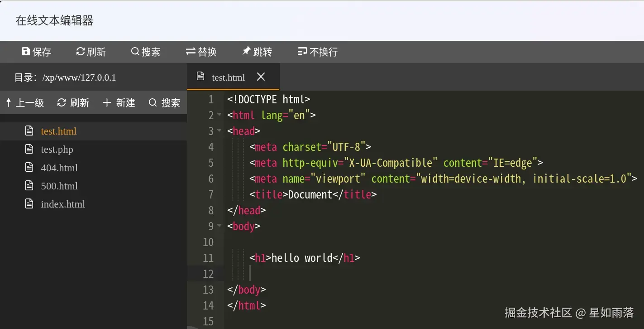Viewport: 644px width, 329px height.
Task: Click the plus icon beside 新建
Action: [107, 103]
